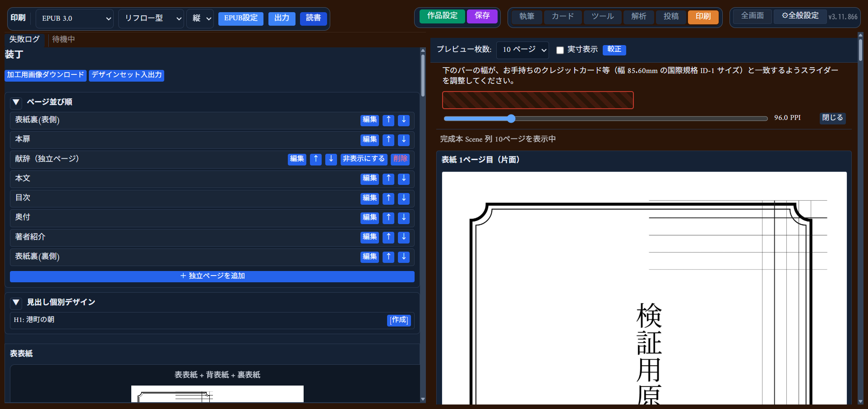Screen dimensions: 868x409
Task: Move 本文 row down
Action: [404, 179]
